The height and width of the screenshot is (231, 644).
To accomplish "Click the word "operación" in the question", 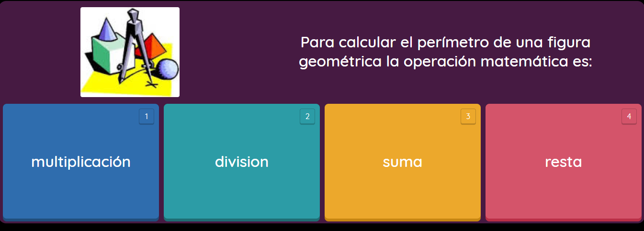I will pos(440,63).
